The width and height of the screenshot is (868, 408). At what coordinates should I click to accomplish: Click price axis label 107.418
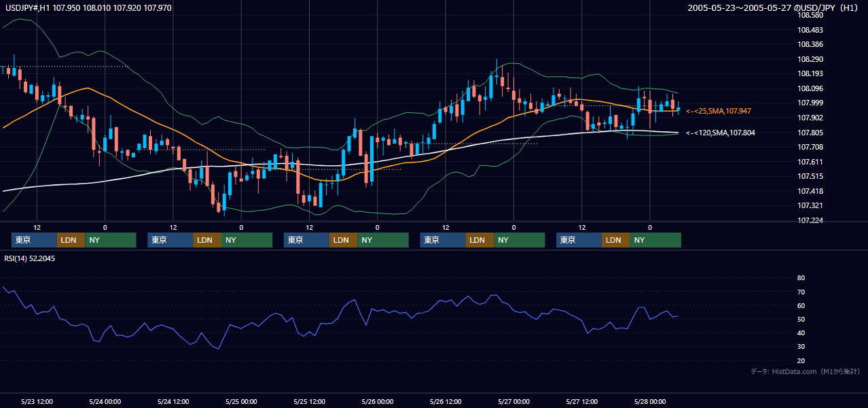click(x=810, y=191)
